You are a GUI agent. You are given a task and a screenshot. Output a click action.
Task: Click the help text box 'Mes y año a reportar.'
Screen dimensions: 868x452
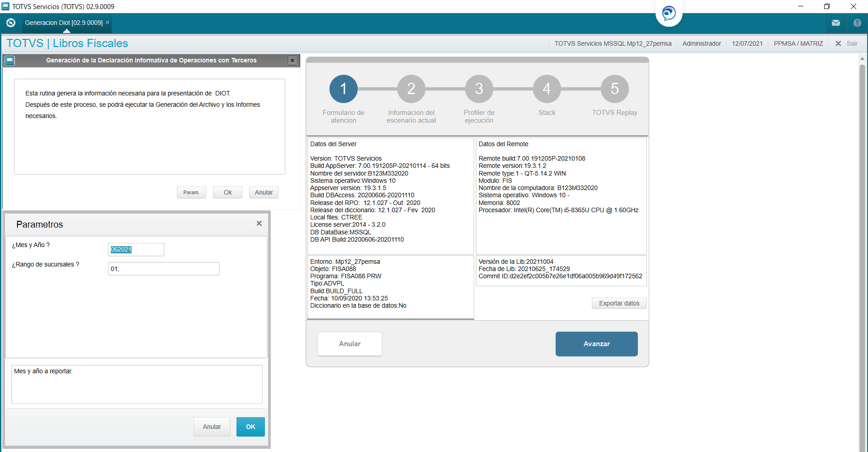coord(137,384)
